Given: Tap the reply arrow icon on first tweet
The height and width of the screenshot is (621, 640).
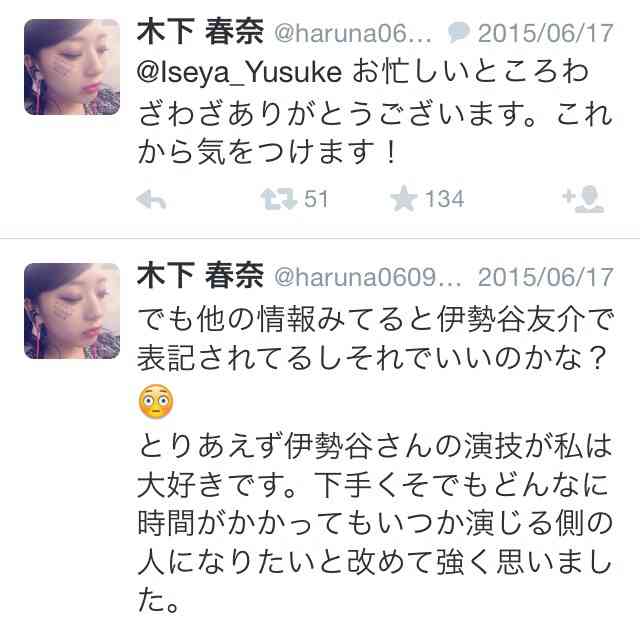Looking at the screenshot, I should click(151, 200).
